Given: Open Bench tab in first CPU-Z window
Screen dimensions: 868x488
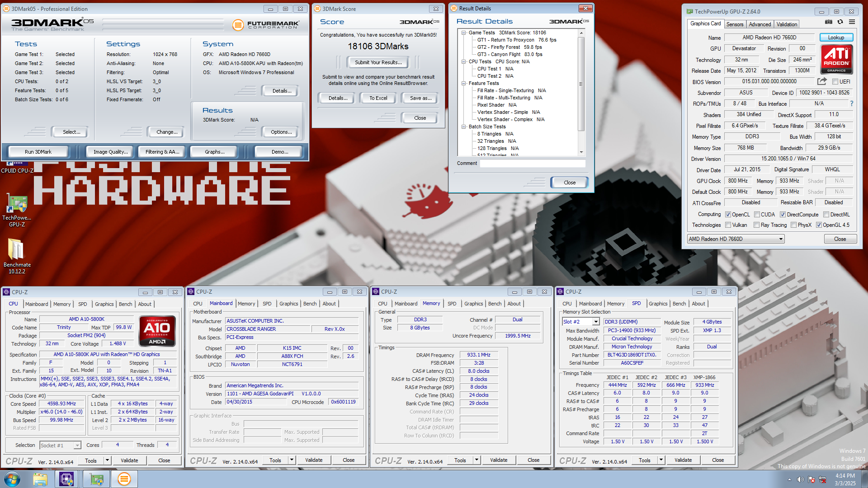Looking at the screenshot, I should coord(125,304).
